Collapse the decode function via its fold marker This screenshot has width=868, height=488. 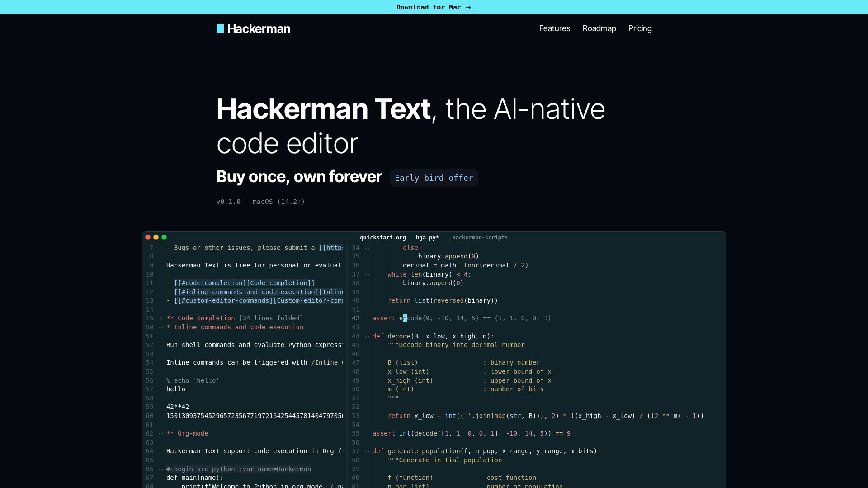[x=366, y=336]
